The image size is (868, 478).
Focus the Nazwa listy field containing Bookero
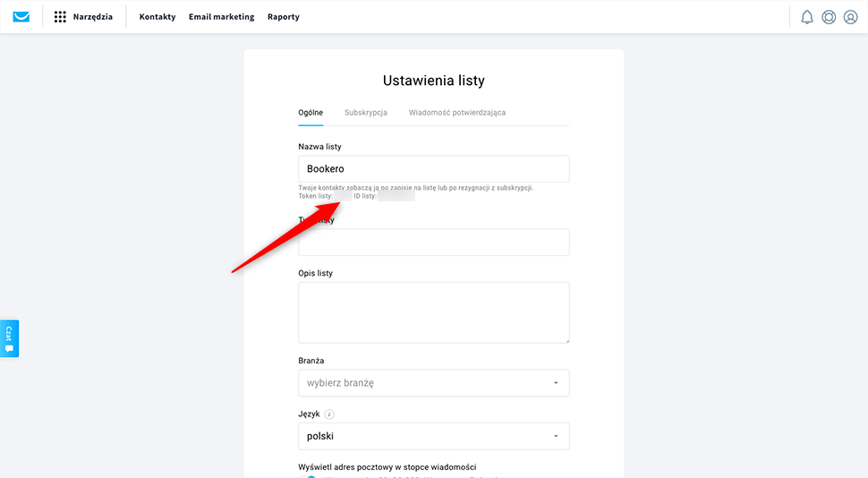(x=433, y=169)
